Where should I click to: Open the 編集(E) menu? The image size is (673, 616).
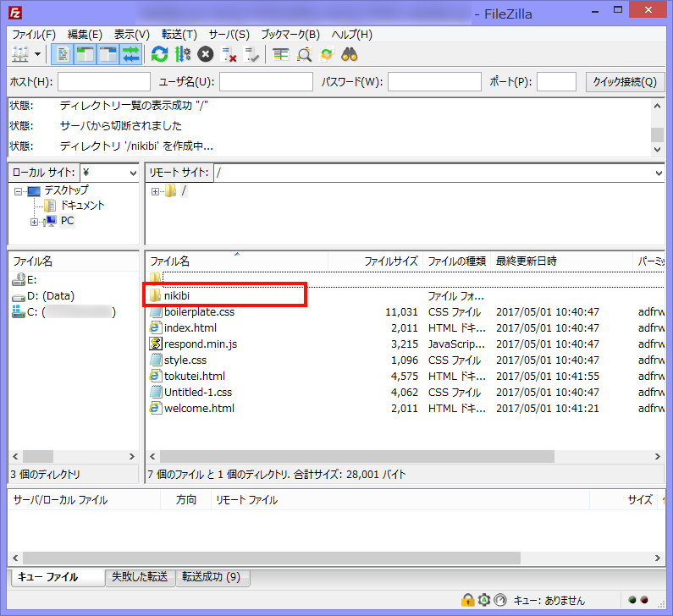click(x=85, y=35)
